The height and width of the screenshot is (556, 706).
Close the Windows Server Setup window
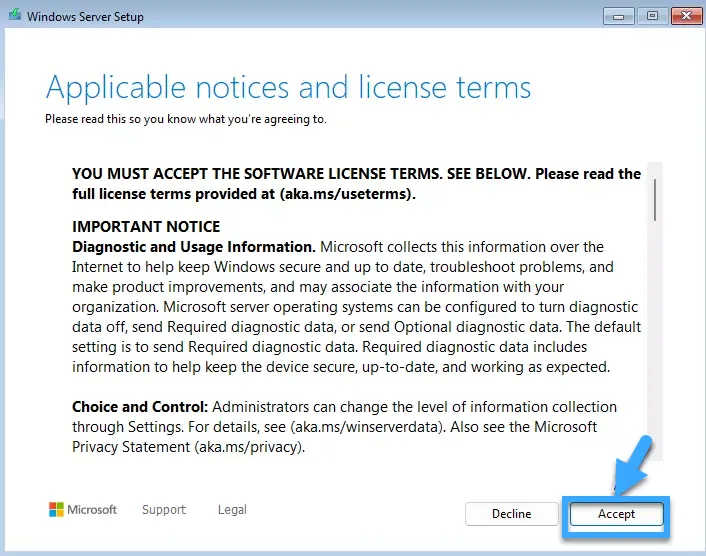coord(686,15)
